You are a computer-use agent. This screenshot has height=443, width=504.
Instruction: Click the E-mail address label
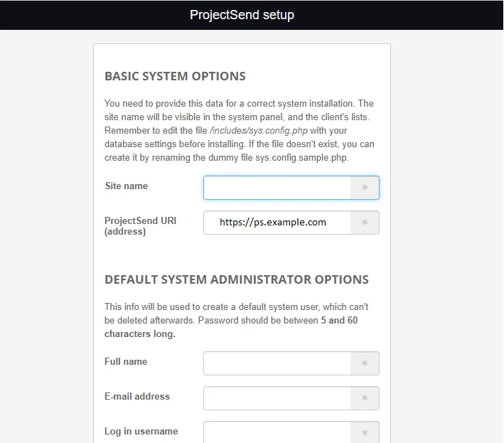click(137, 396)
